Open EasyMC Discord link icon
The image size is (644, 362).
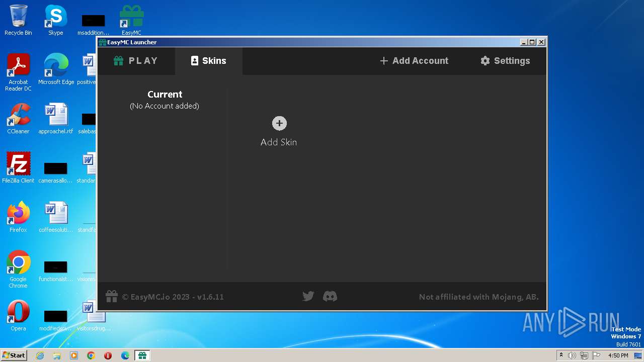tap(330, 297)
